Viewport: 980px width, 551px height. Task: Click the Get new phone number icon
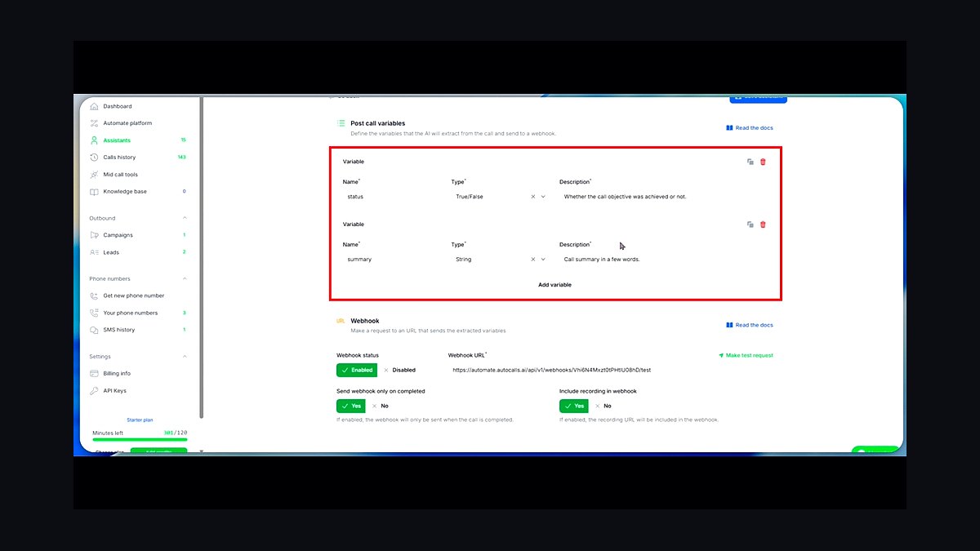click(94, 295)
